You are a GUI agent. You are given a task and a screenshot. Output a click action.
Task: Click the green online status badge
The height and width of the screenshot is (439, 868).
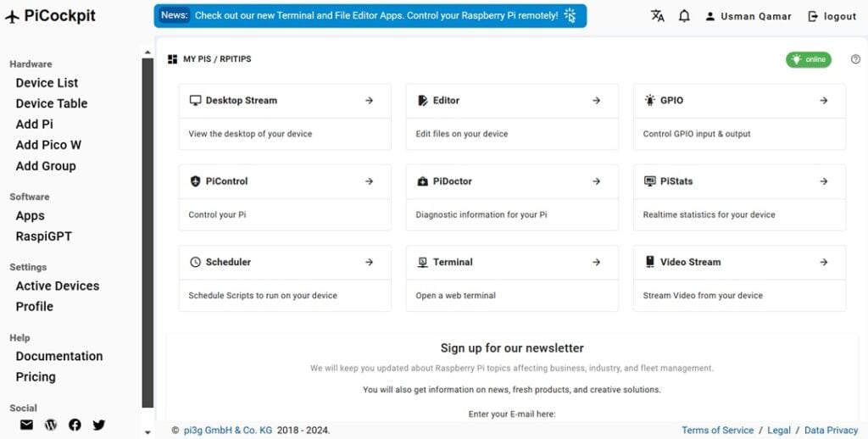(809, 59)
